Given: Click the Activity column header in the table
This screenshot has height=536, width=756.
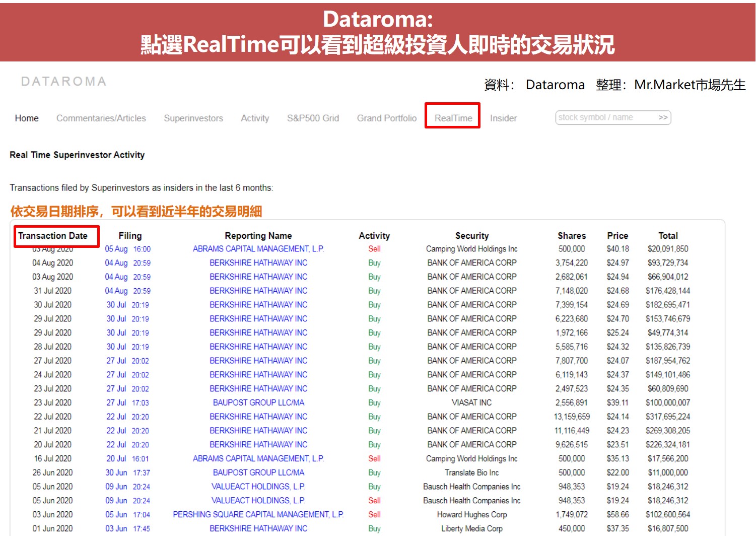Looking at the screenshot, I should tap(374, 236).
